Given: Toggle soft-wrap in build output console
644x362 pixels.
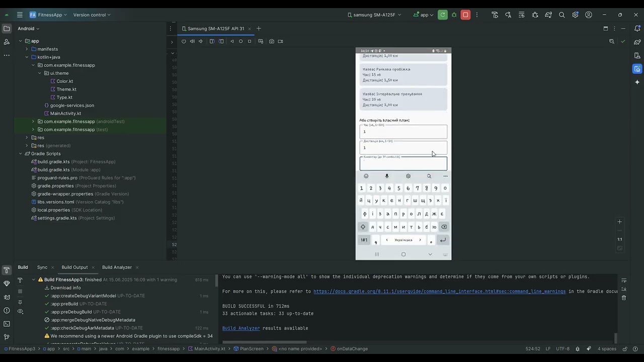Looking at the screenshot, I should pyautogui.click(x=624, y=280).
